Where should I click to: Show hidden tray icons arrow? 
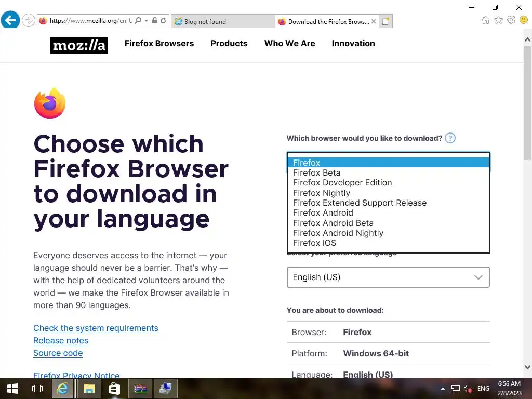click(443, 389)
